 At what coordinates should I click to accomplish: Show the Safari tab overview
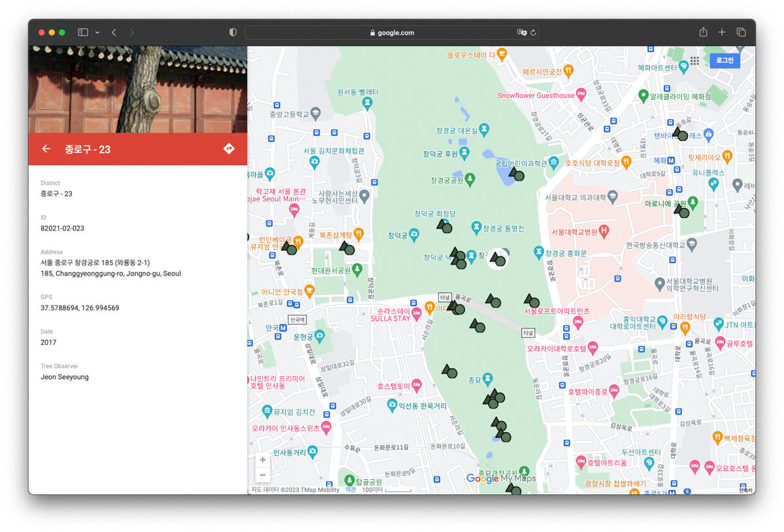(742, 32)
